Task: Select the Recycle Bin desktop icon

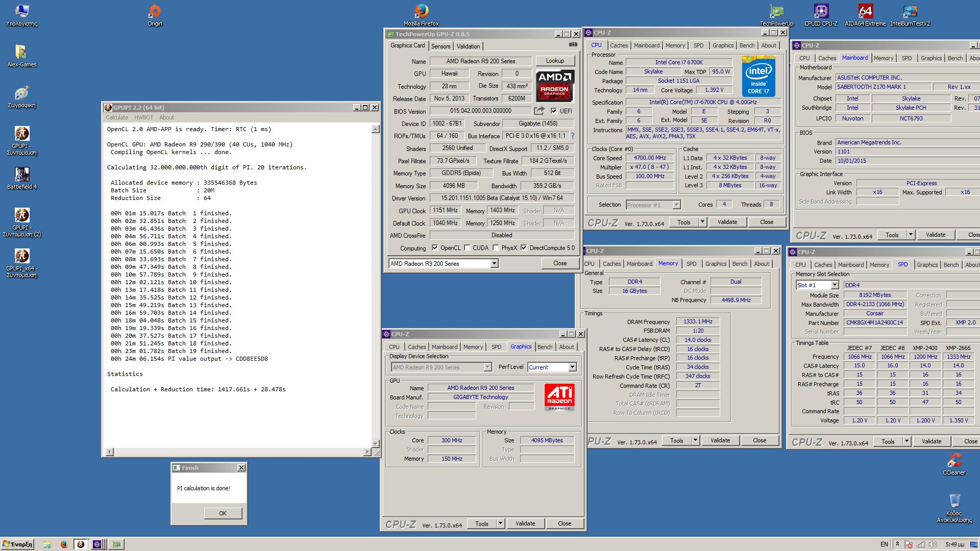Action: (x=954, y=508)
